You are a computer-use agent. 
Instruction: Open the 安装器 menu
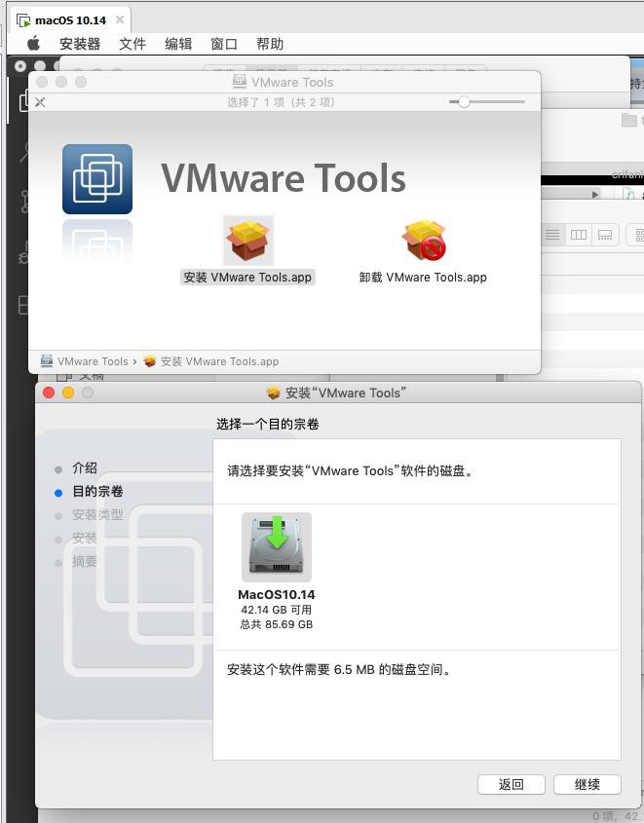coord(80,44)
